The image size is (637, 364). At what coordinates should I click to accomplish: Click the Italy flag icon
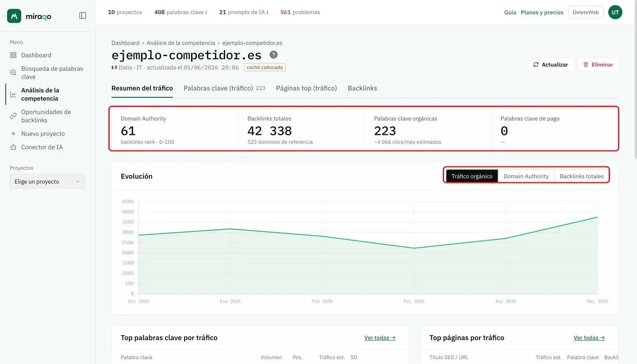pos(114,68)
